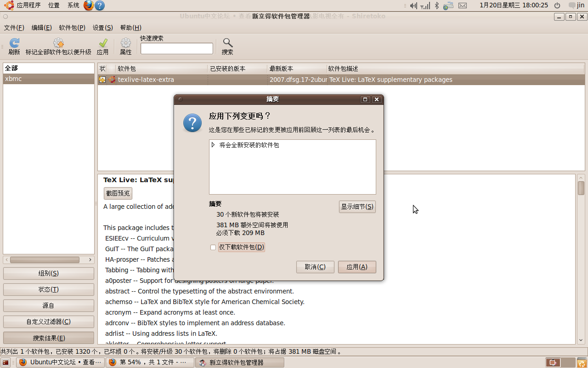Click the mail envelope tray icon
588x368 pixels.
[463, 6]
